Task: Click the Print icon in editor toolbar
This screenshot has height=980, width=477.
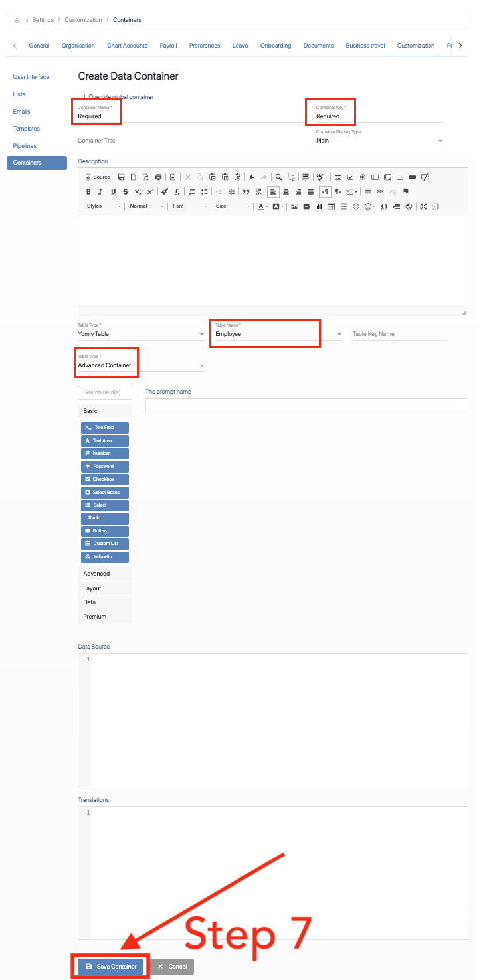Action: tap(158, 177)
